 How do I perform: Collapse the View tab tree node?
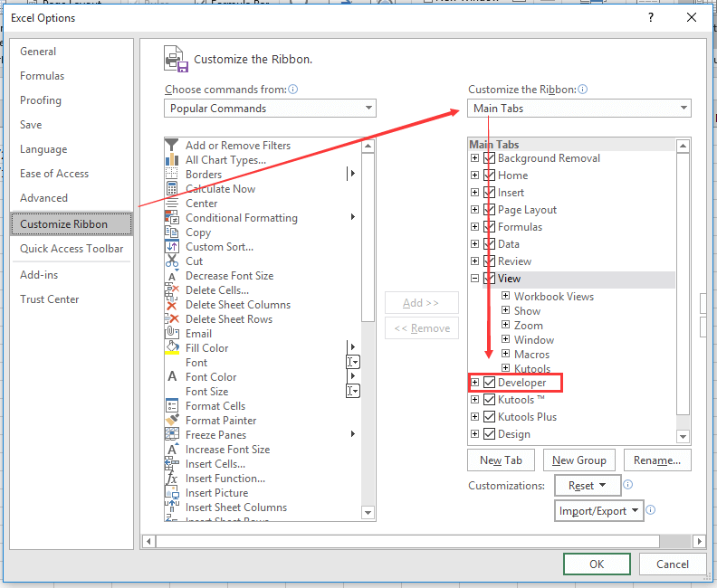474,279
